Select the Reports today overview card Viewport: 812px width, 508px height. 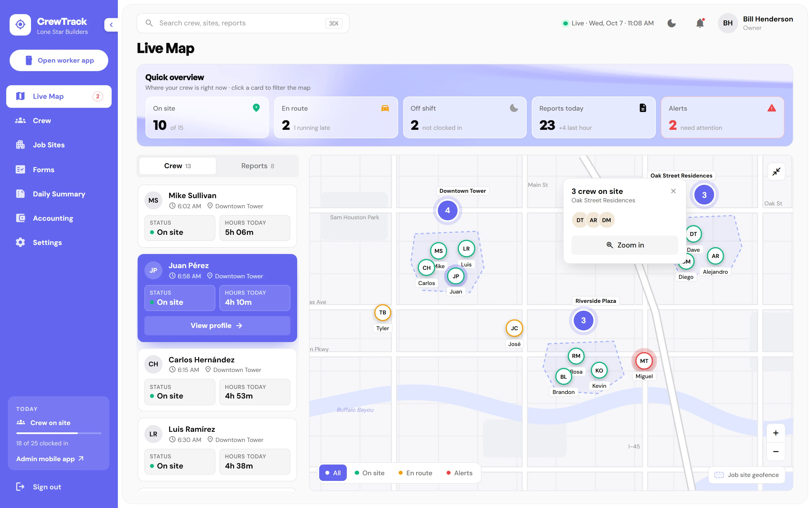pos(593,118)
